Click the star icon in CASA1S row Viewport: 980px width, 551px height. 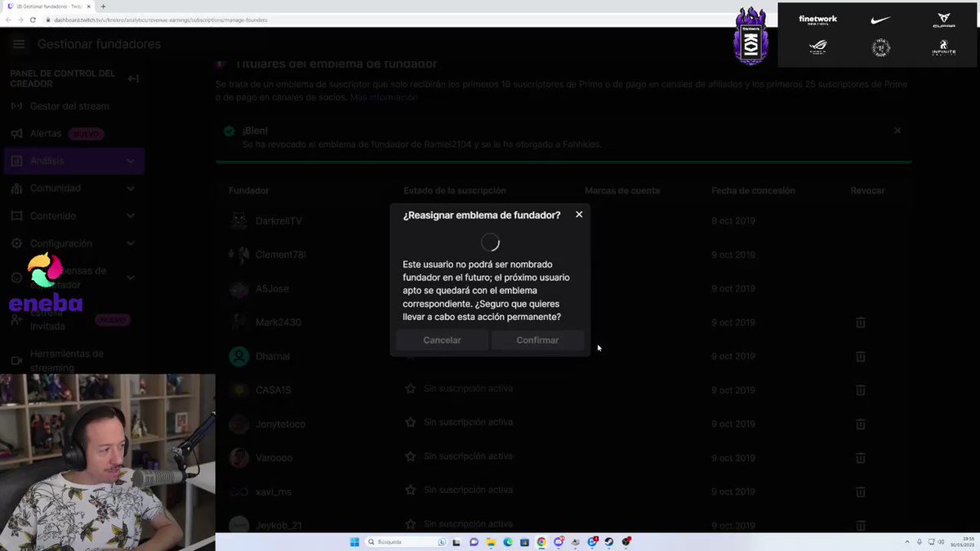click(411, 389)
